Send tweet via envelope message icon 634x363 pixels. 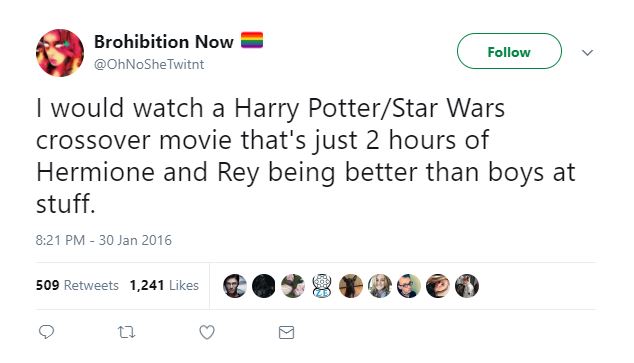[x=286, y=332]
